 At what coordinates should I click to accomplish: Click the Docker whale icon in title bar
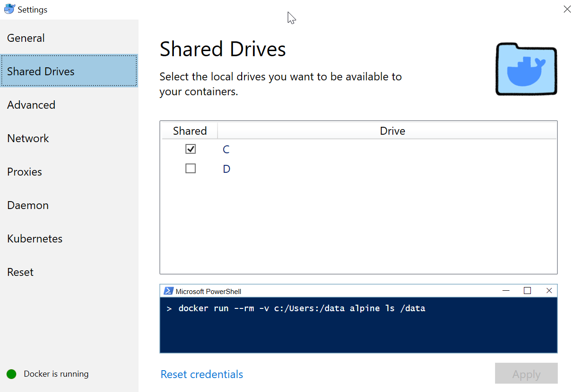9,9
